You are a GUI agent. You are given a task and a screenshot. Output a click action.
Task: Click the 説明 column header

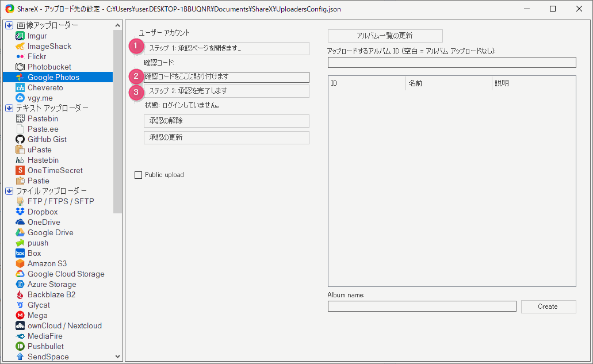click(534, 83)
